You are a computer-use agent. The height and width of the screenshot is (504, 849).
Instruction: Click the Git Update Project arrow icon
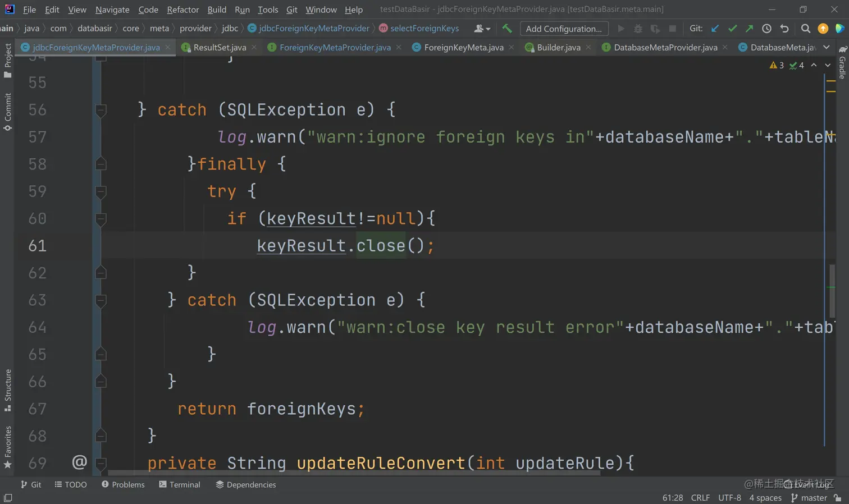[x=715, y=28]
